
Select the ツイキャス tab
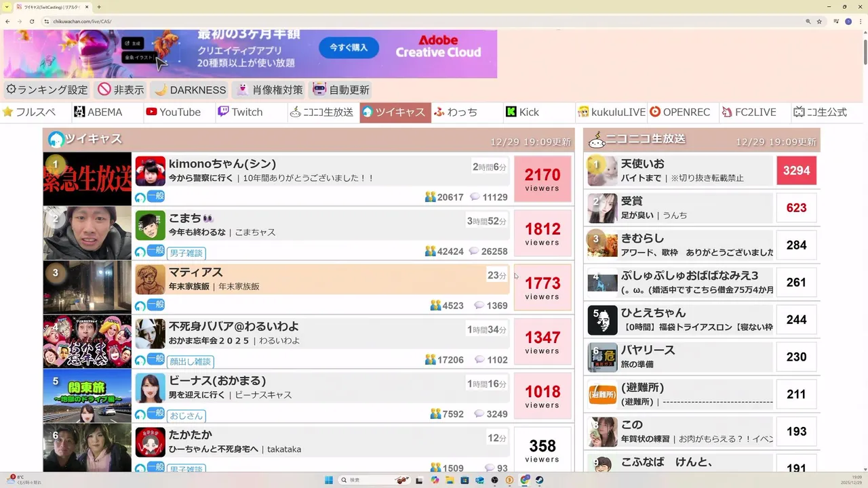tap(395, 112)
